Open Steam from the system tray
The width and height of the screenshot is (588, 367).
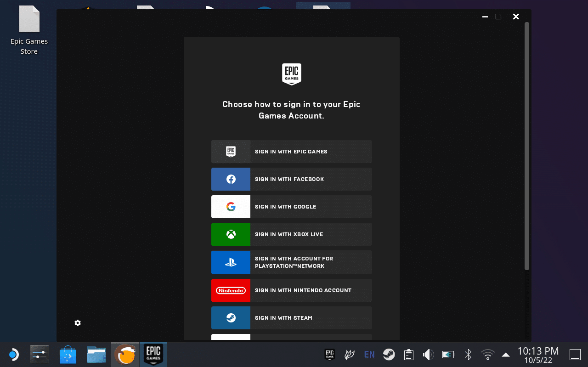[x=389, y=355]
